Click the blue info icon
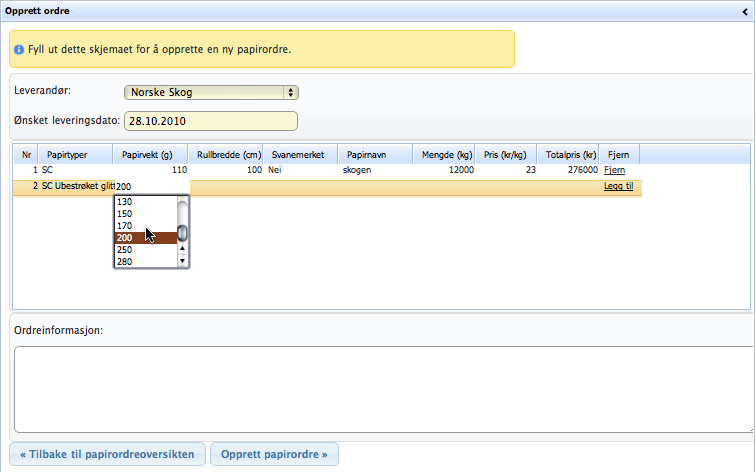 click(19, 48)
